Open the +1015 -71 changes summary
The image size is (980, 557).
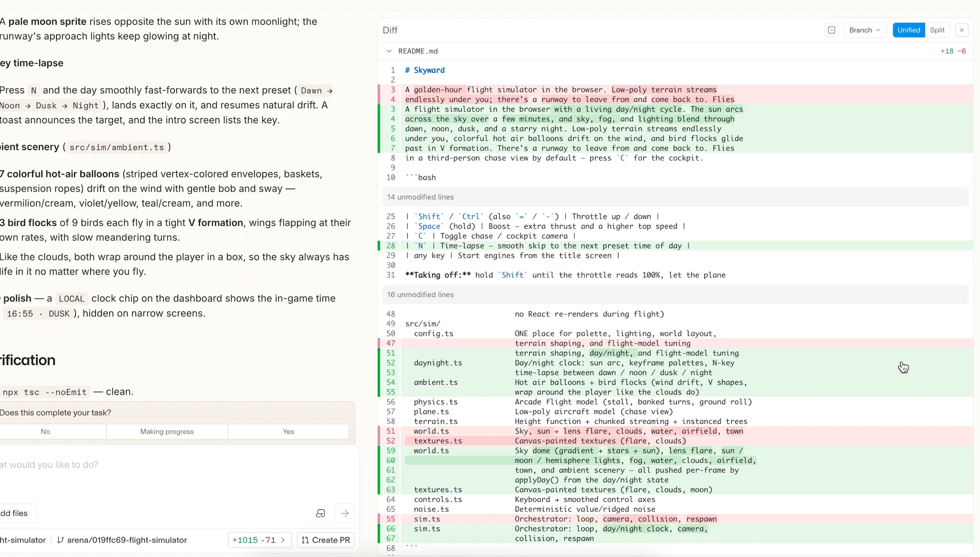coord(259,540)
